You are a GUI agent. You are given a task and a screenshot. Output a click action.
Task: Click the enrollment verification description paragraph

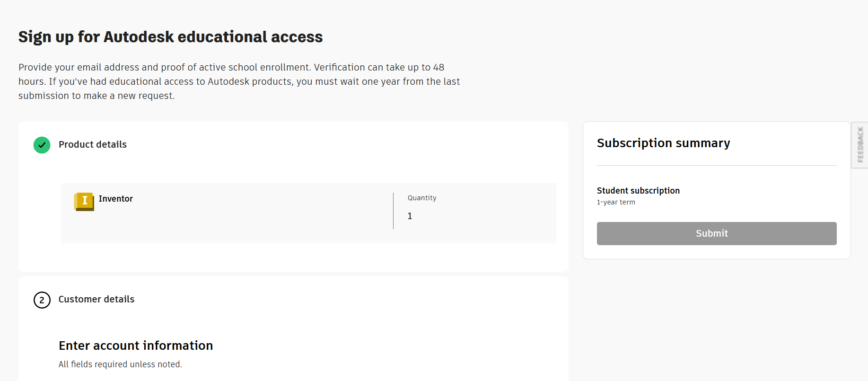[x=239, y=81]
